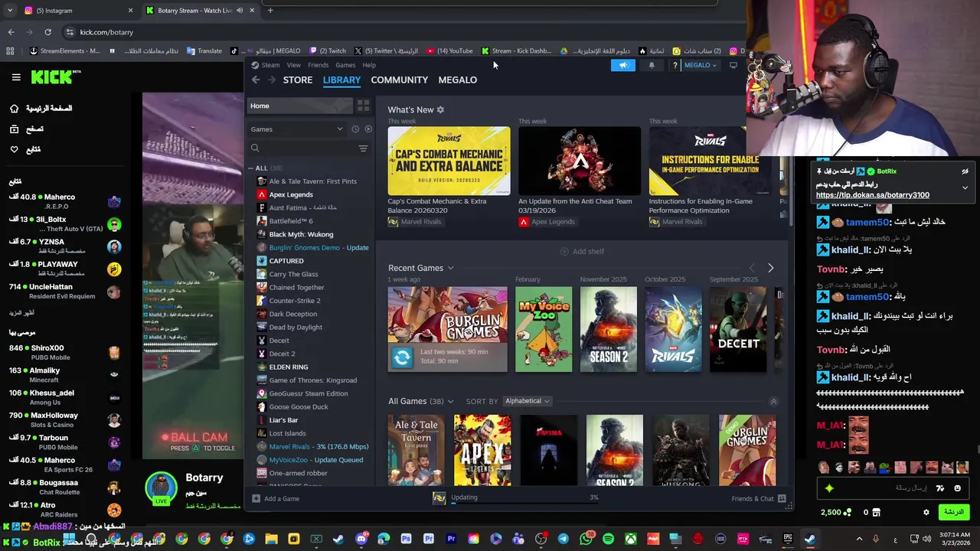Open Cap's Combat Mechanic news thumbnail
Screen dimensions: 980x551
pos(449,161)
